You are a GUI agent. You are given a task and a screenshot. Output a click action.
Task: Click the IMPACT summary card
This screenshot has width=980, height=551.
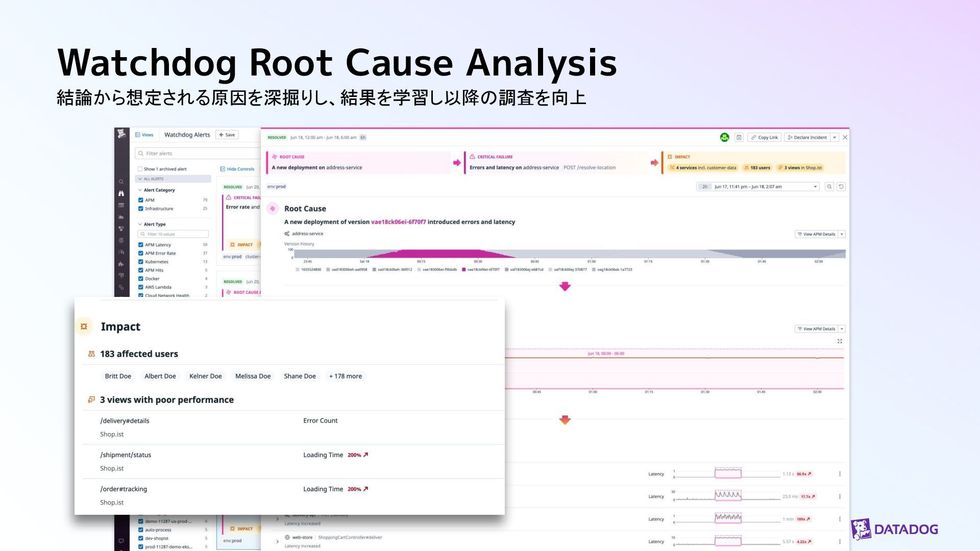pyautogui.click(x=753, y=162)
